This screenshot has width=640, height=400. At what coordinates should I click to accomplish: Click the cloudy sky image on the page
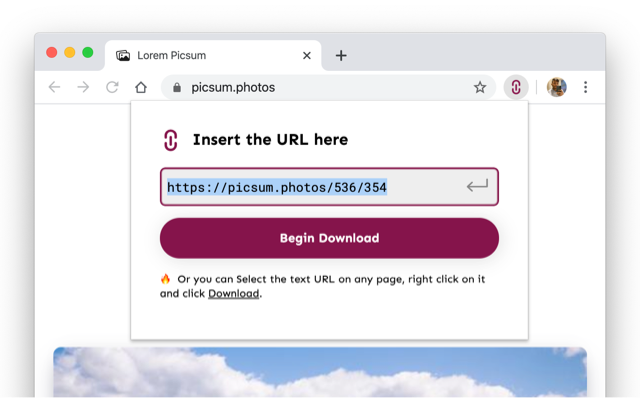[320, 372]
